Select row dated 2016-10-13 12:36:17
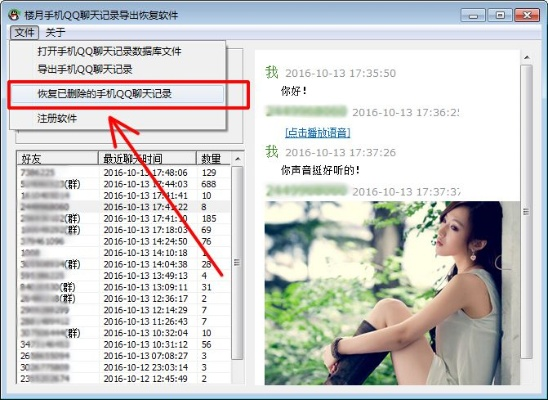548x400 pixels. [124, 299]
